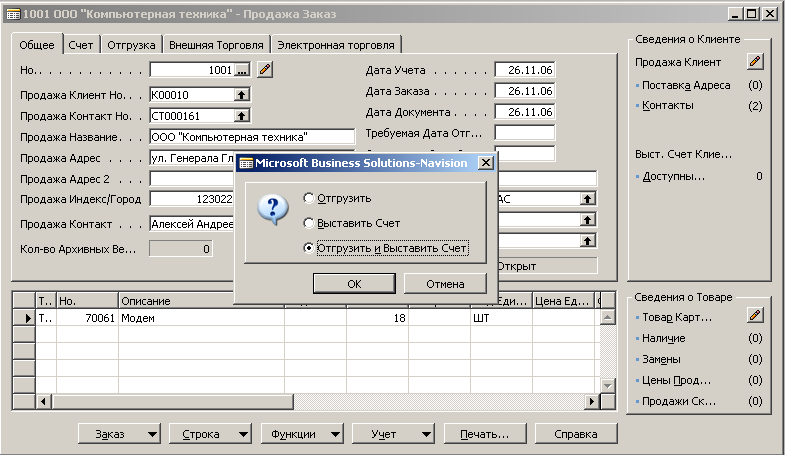Open the Контакты link in client info
This screenshot has width=785, height=455.
[x=668, y=106]
